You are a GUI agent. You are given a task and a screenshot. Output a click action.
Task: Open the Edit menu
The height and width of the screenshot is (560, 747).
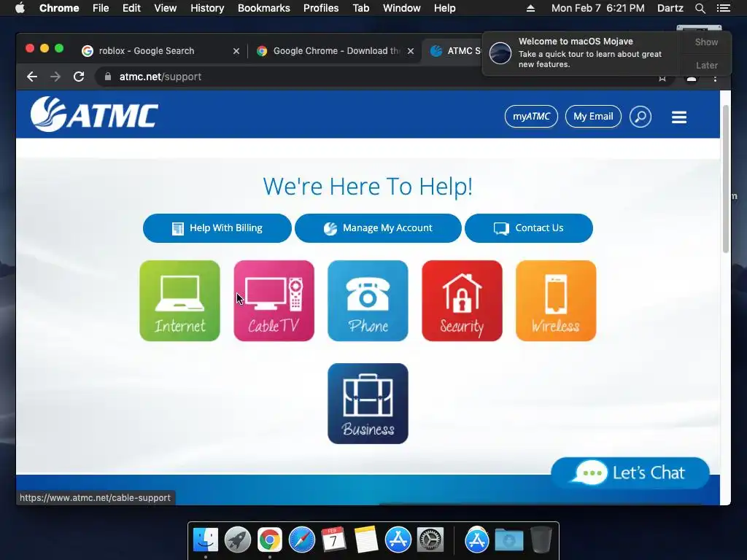131,8
